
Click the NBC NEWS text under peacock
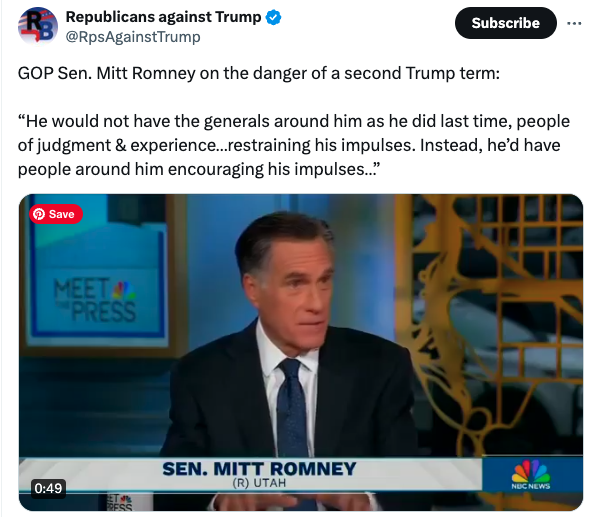pyautogui.click(x=531, y=486)
